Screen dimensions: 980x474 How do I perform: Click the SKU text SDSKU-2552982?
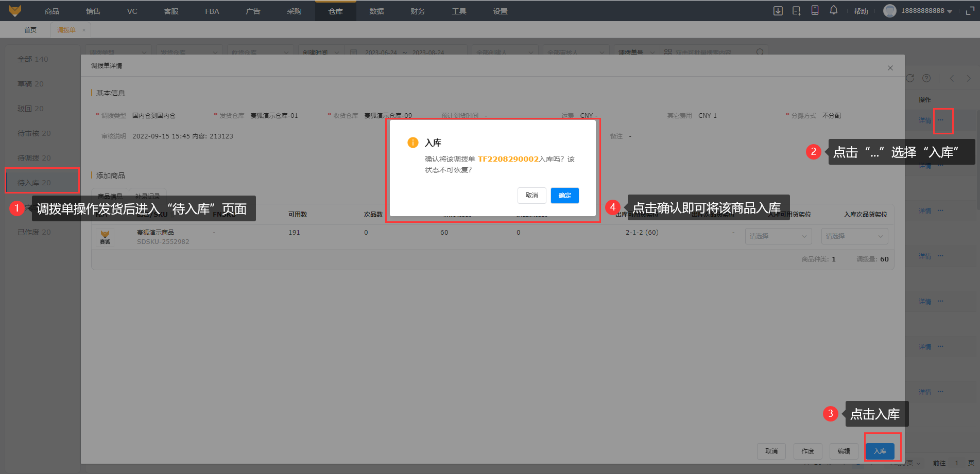click(x=163, y=242)
